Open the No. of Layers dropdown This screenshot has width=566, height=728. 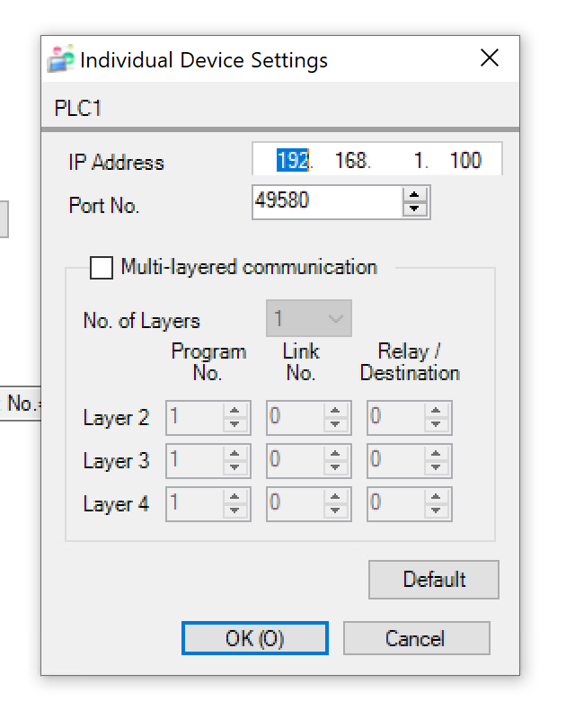coord(308,319)
